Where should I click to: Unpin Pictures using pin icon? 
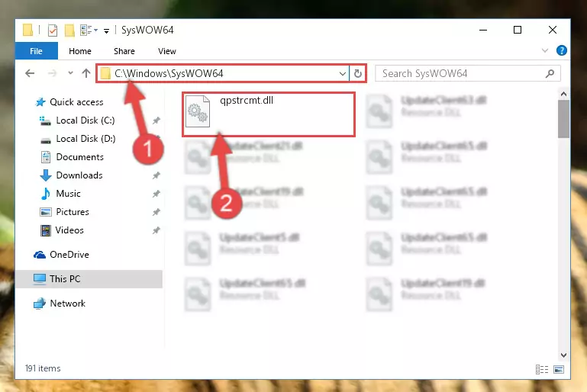156,212
